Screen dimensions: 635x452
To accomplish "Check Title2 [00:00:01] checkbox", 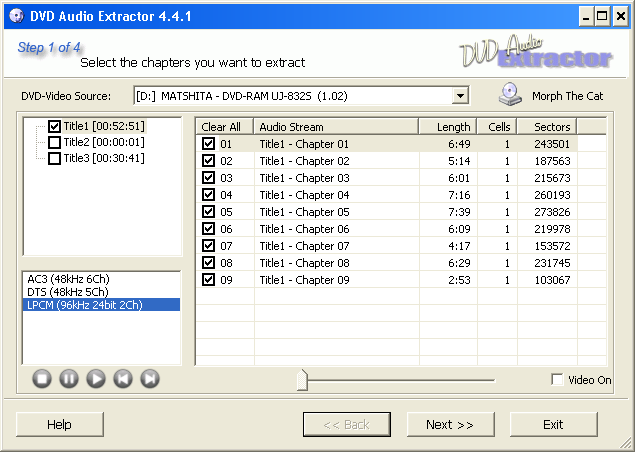I will (54, 142).
